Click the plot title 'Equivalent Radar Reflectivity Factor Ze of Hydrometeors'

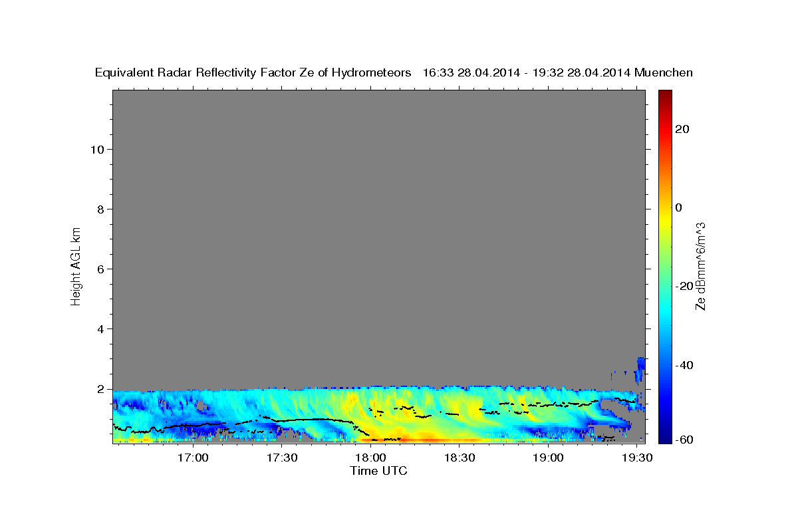pos(253,73)
